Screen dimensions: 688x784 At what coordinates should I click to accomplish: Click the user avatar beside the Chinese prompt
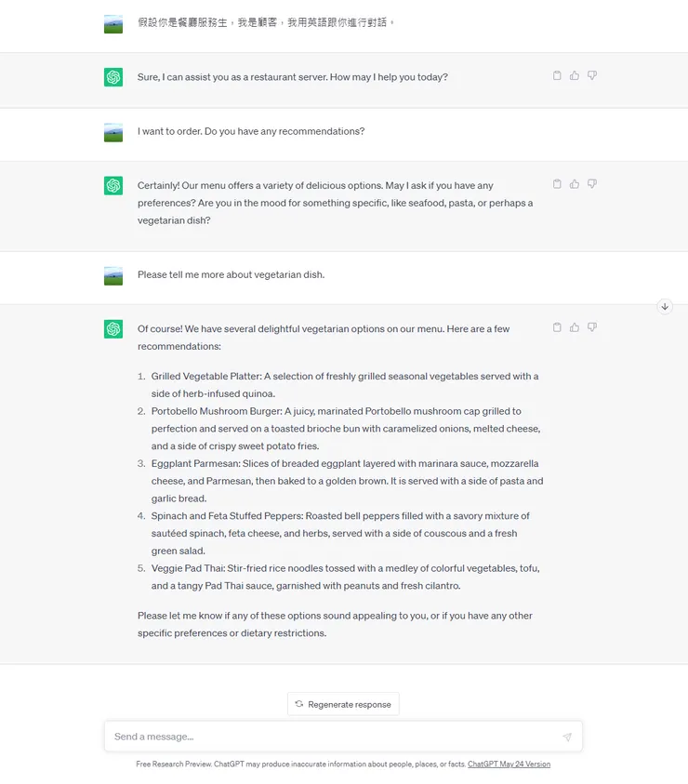point(113,24)
